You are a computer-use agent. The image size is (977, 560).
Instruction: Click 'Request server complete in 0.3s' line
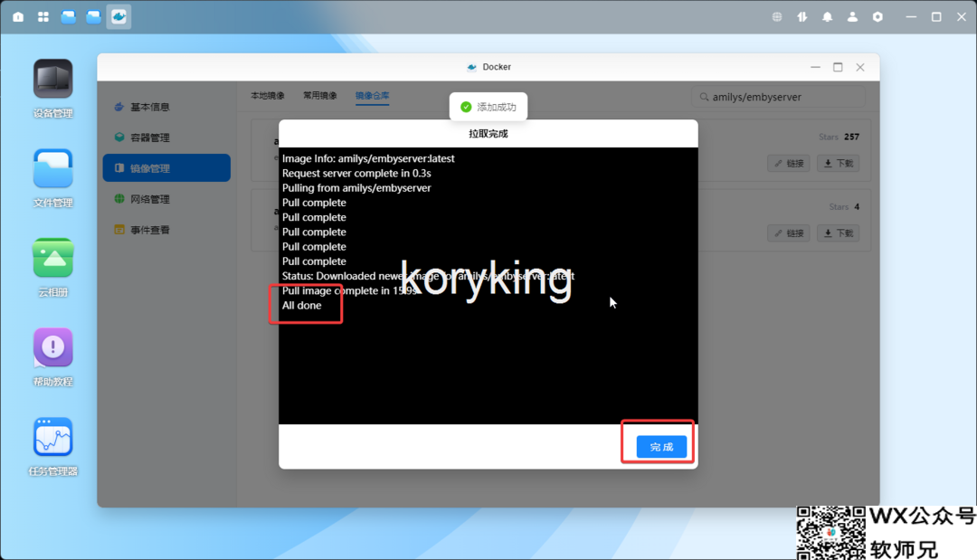pos(356,173)
